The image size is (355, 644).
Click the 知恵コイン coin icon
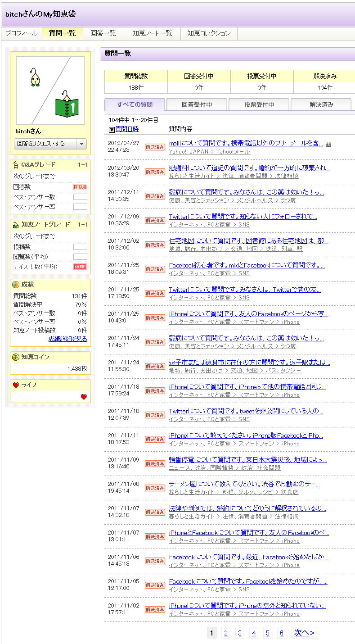pos(16,357)
